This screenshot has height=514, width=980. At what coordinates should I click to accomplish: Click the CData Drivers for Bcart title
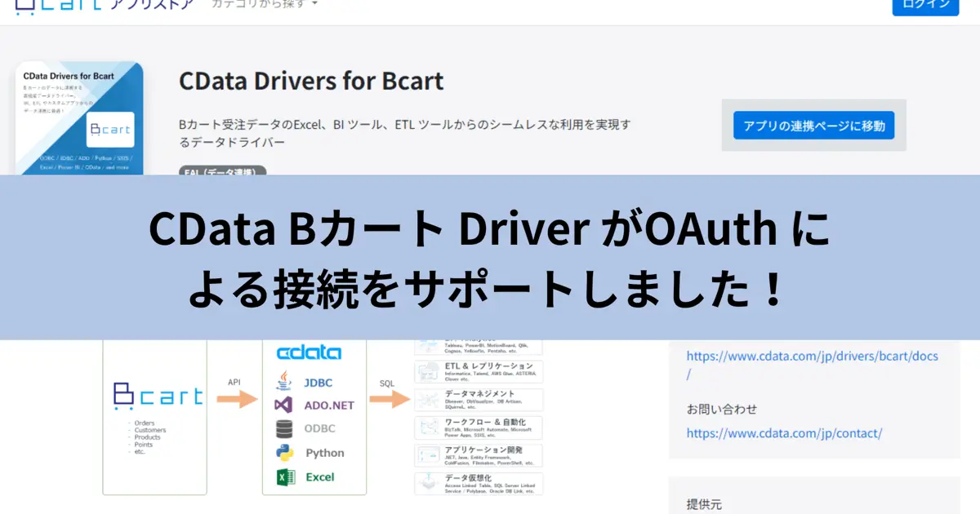[x=311, y=81]
